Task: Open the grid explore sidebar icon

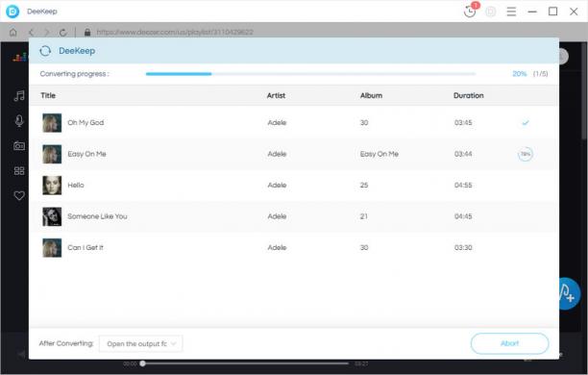Action: tap(19, 171)
